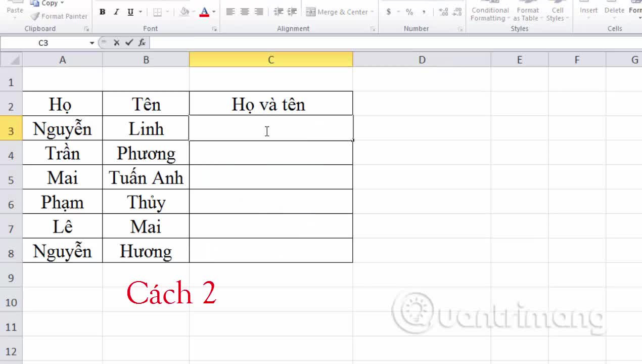Open Cell Styles menu
The width and height of the screenshot is (642, 364).
pyautogui.click(x=557, y=12)
